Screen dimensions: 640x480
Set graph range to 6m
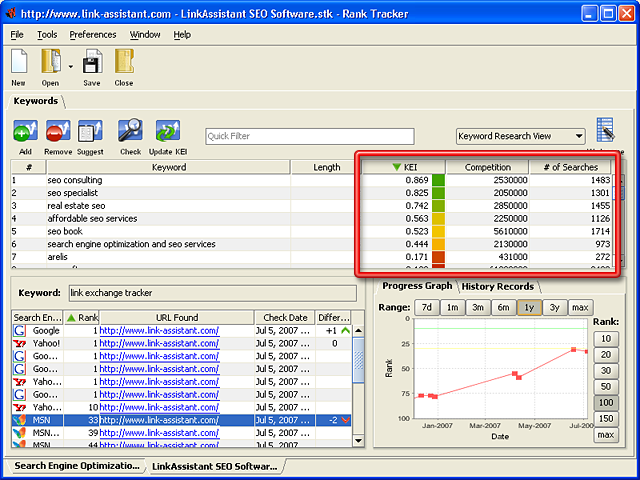click(503, 307)
